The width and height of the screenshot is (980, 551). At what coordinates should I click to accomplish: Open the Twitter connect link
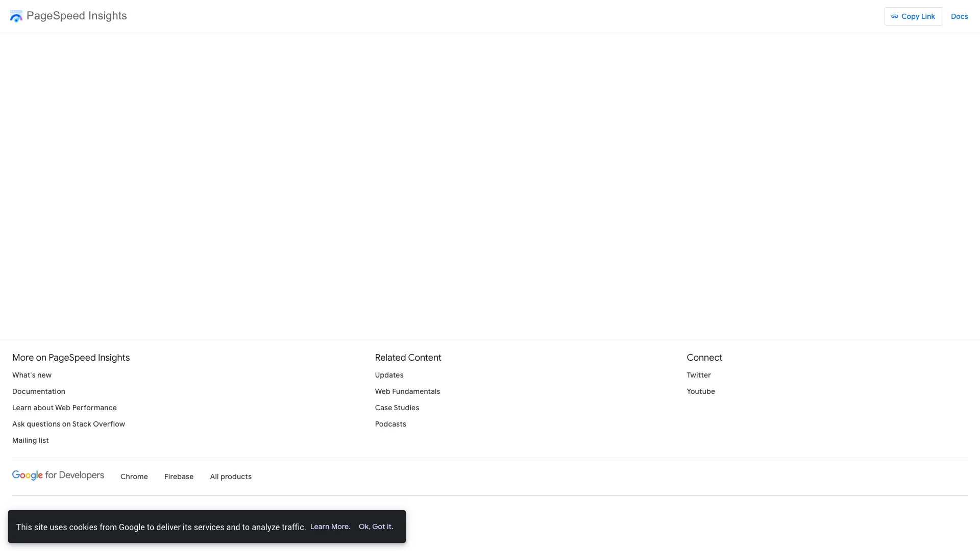coord(698,375)
